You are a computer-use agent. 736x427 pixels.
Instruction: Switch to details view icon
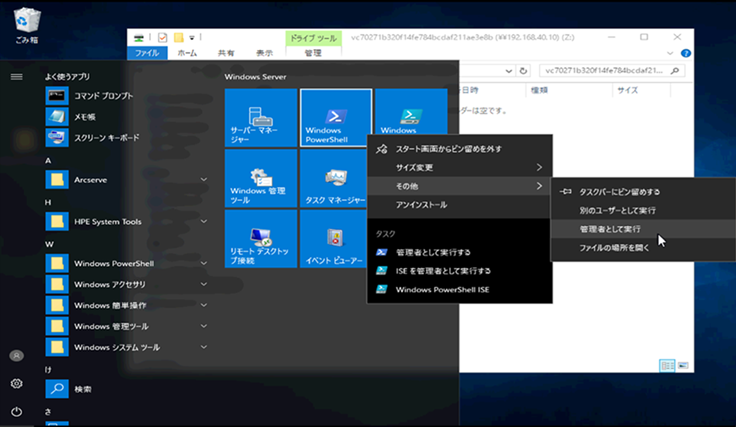667,365
